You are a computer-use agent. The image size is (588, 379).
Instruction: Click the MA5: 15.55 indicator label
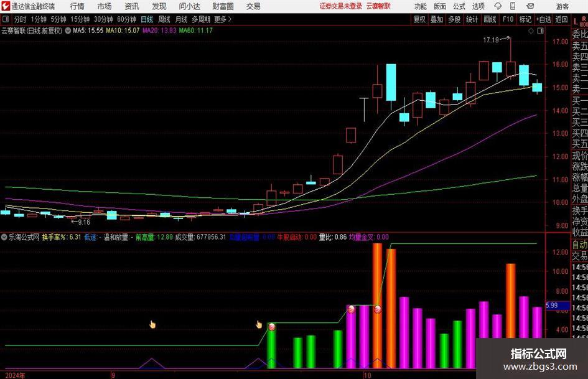[88, 30]
